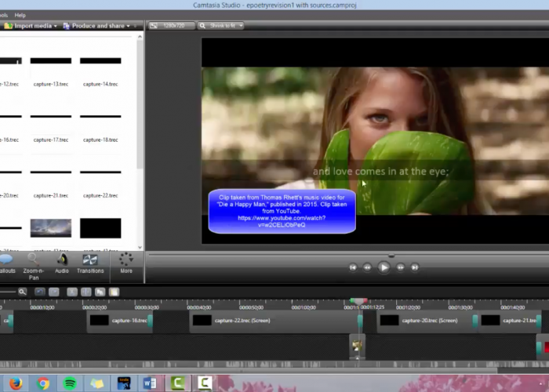
Task: Open Firefox from the taskbar
Action: pyautogui.click(x=16, y=383)
